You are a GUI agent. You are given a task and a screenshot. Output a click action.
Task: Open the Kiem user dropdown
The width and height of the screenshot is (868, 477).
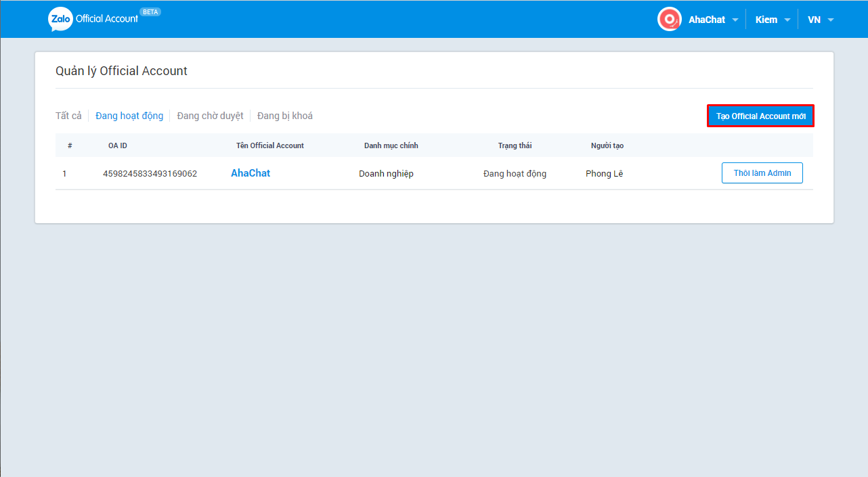pos(773,20)
